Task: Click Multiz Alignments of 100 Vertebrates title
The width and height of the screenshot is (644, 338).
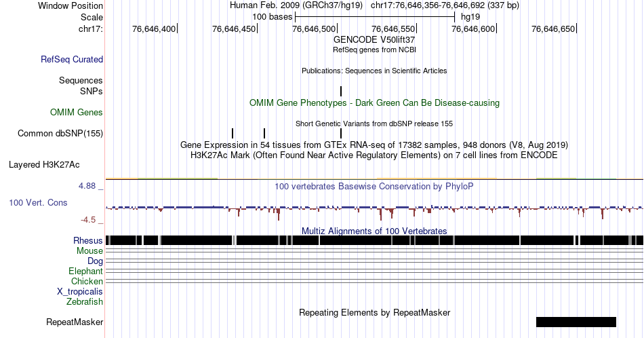Action: coord(374,231)
